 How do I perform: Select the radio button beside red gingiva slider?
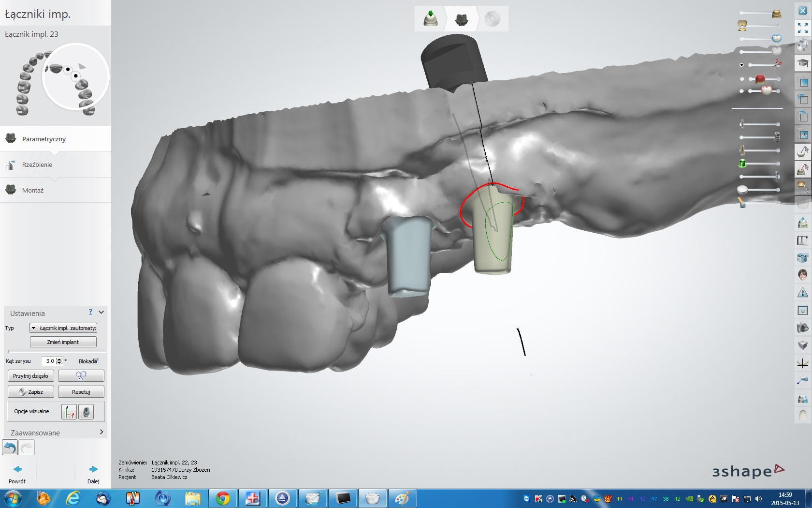pyautogui.click(x=742, y=78)
